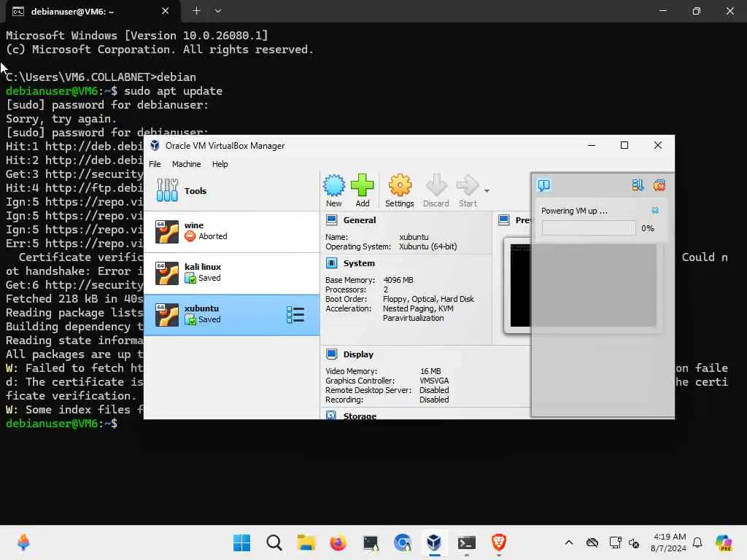Click the cloud sync tray icon
The width and height of the screenshot is (747, 560).
[592, 542]
